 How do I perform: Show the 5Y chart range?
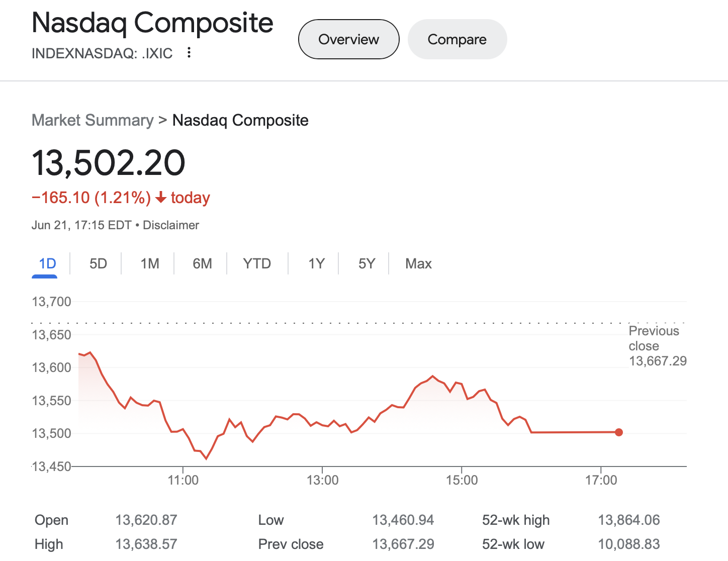pos(367,263)
